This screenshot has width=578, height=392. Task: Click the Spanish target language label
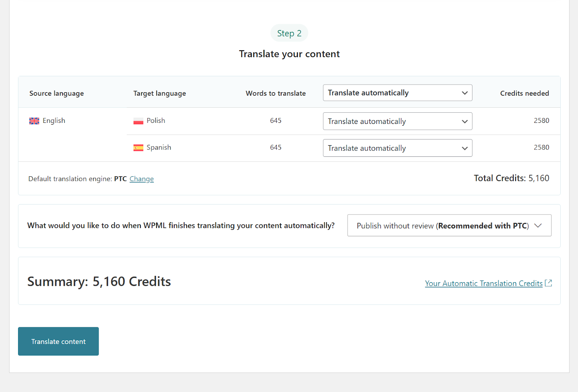click(x=159, y=147)
